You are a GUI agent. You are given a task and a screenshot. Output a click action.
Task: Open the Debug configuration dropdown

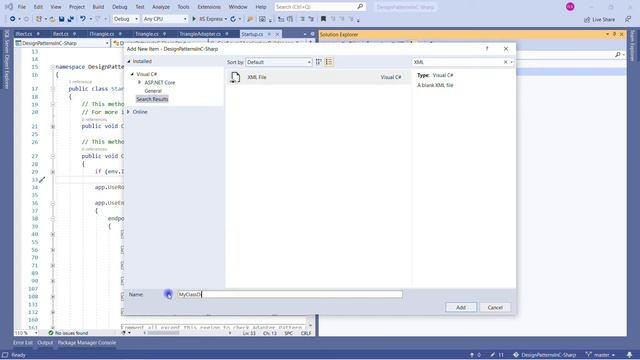tap(126, 19)
